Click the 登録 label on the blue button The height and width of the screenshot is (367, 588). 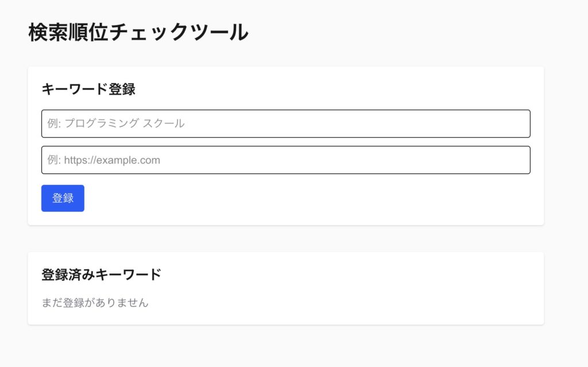[63, 198]
